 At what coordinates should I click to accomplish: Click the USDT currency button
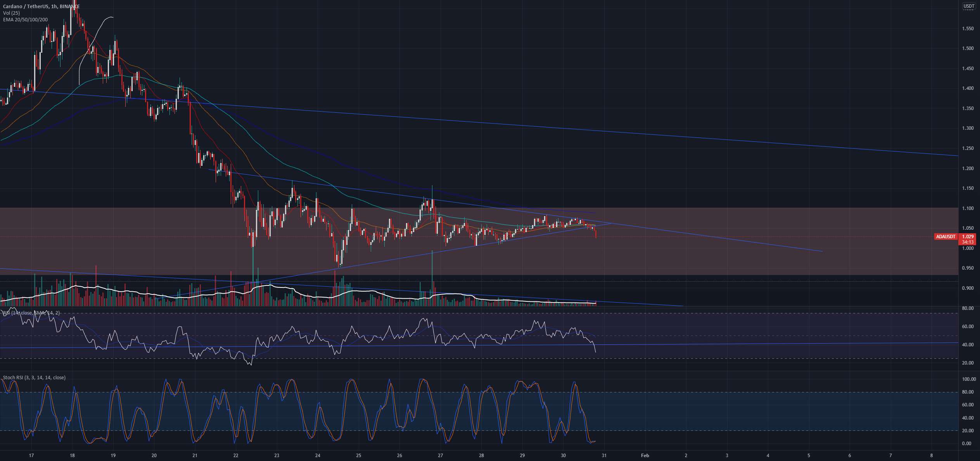click(x=969, y=6)
